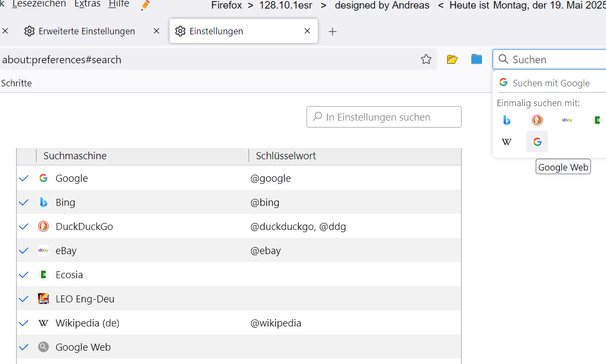This screenshot has width=606, height=364.
Task: Click gear icon on Erweiterte Einstellungen tab
Action: (x=30, y=31)
